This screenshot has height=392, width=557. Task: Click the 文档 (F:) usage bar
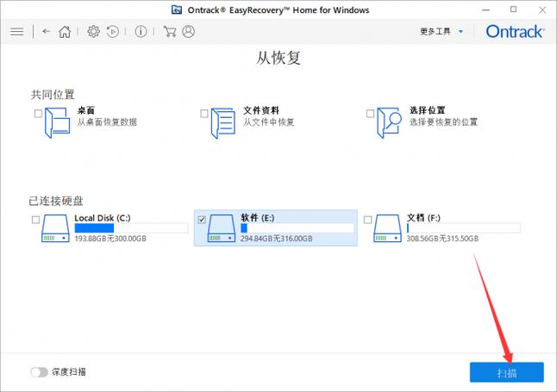click(x=464, y=228)
